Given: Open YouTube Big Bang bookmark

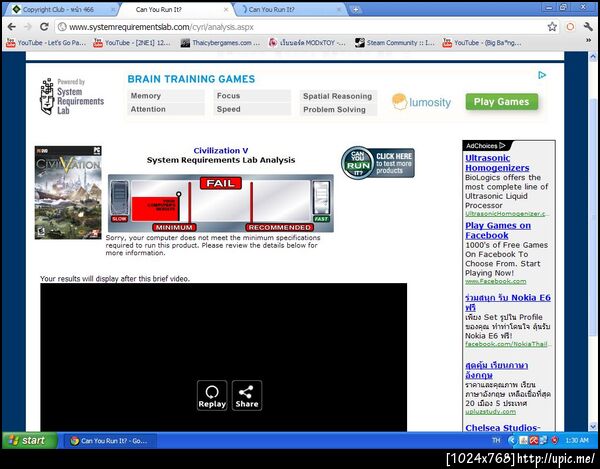Looking at the screenshot, I should [x=482, y=43].
